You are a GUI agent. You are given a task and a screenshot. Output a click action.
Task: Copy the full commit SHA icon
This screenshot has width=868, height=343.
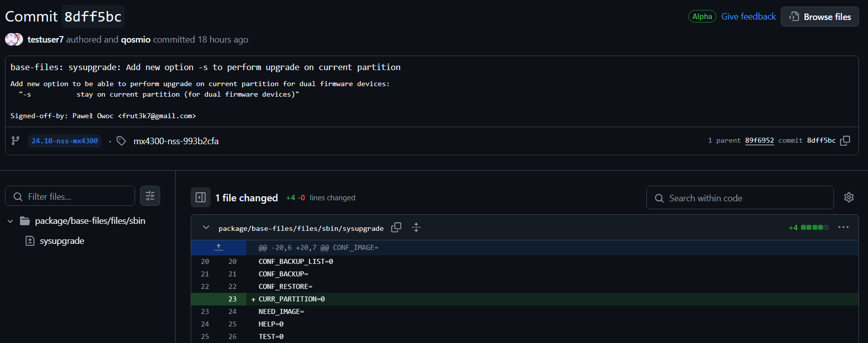[845, 141]
